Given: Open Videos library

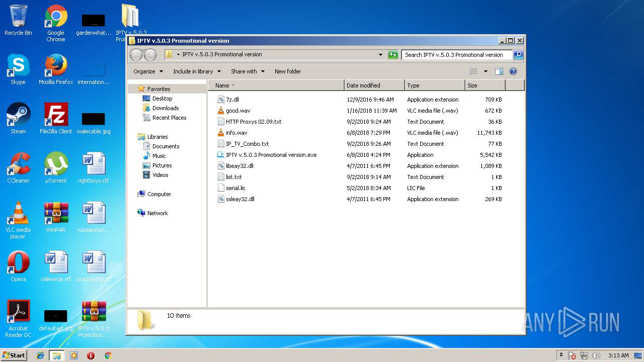Looking at the screenshot, I should pyautogui.click(x=160, y=175).
